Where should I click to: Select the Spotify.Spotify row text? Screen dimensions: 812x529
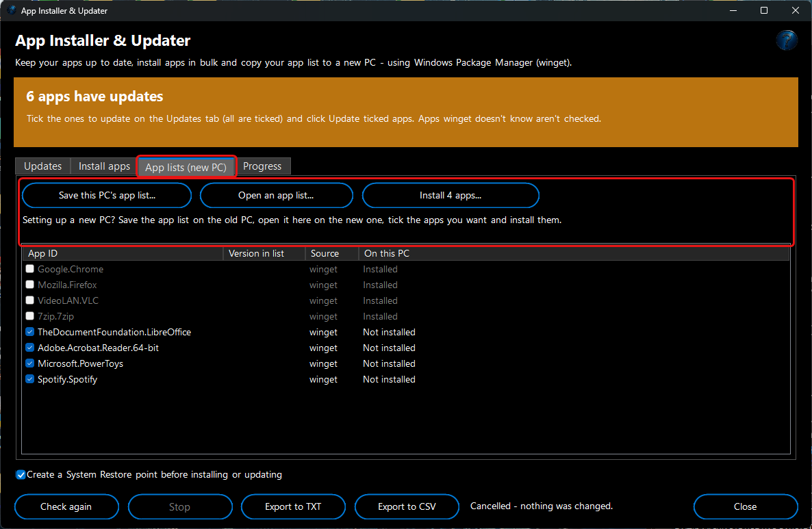(x=67, y=379)
